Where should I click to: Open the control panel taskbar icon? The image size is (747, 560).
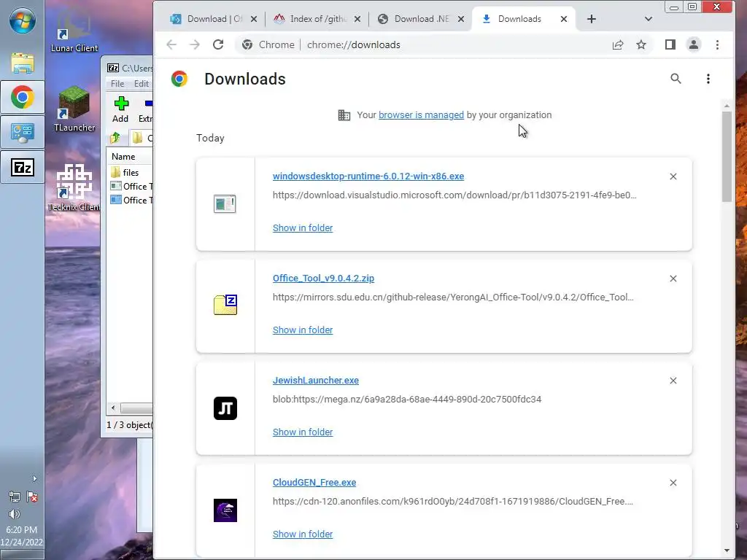[23, 133]
